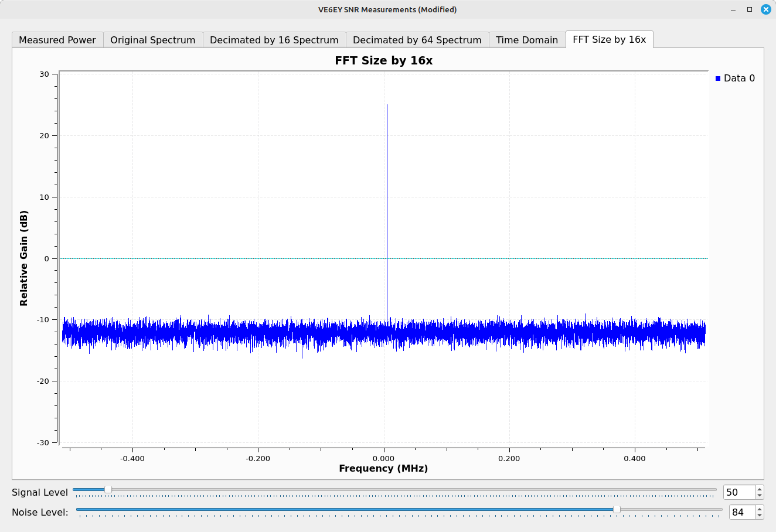Show the Decimated by 64 Spectrum tab
Image resolution: width=776 pixels, height=532 pixels.
pos(417,40)
